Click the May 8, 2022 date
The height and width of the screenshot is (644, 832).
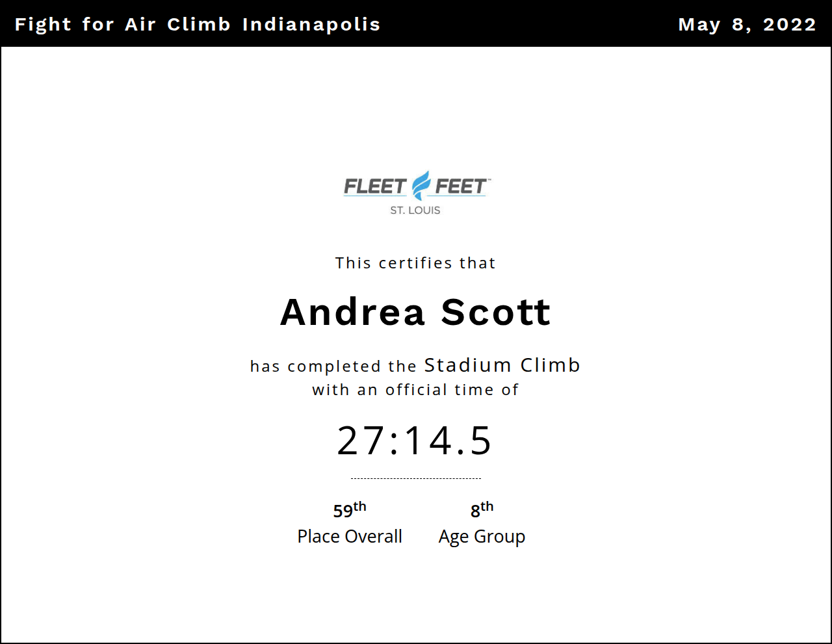pyautogui.click(x=747, y=25)
